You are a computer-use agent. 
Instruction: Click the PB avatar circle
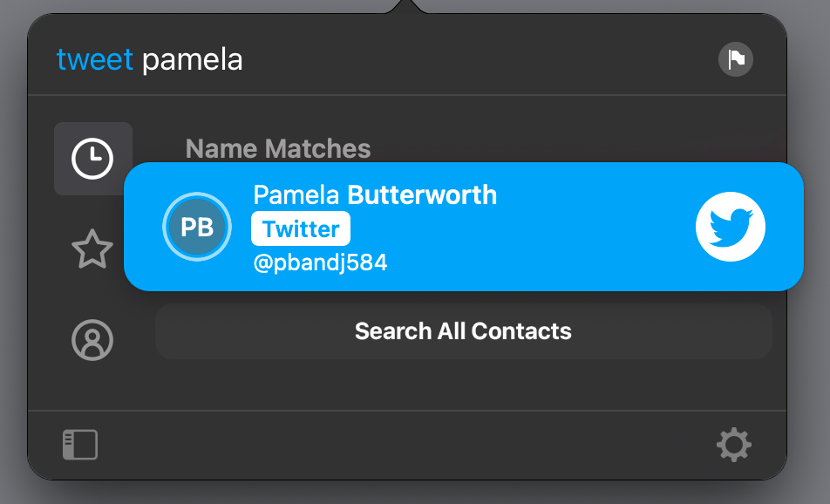pos(197,227)
